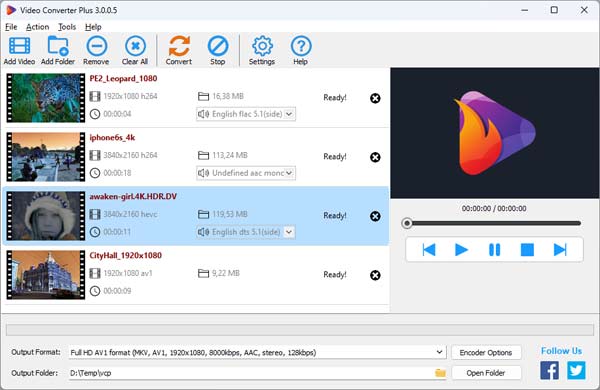This screenshot has height=390, width=600.
Task: Open the Tools menu
Action: click(x=67, y=27)
